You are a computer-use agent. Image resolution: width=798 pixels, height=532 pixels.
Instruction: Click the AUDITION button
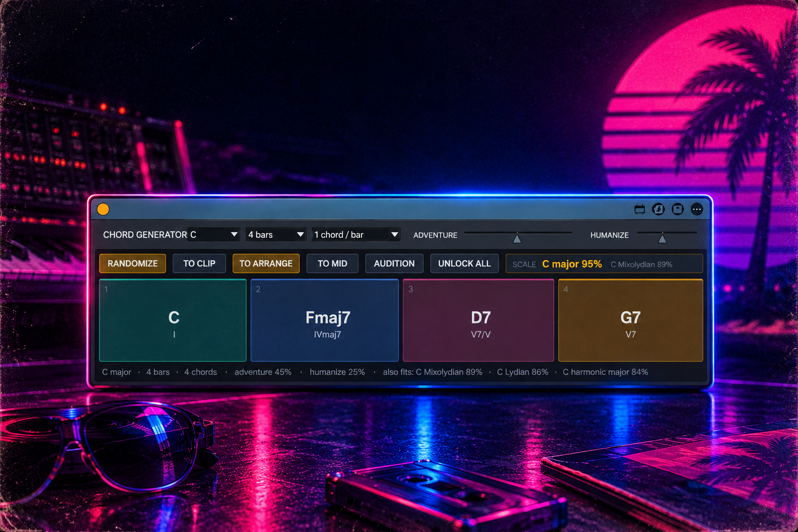coord(394,263)
